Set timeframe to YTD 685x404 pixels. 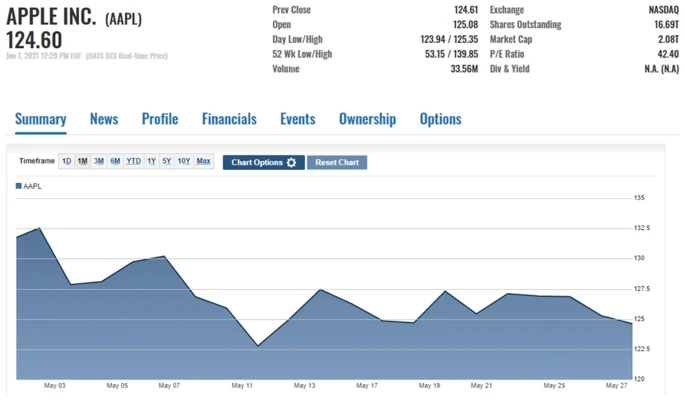coord(134,161)
